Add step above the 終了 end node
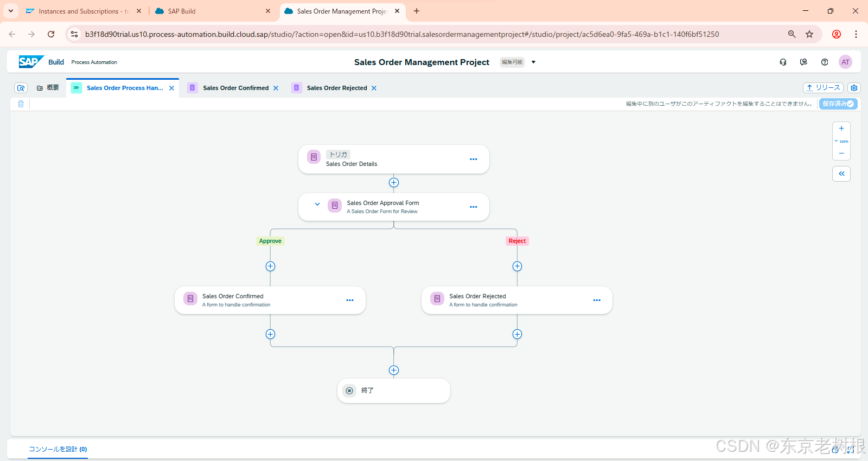The image size is (868, 461). pyautogui.click(x=394, y=370)
